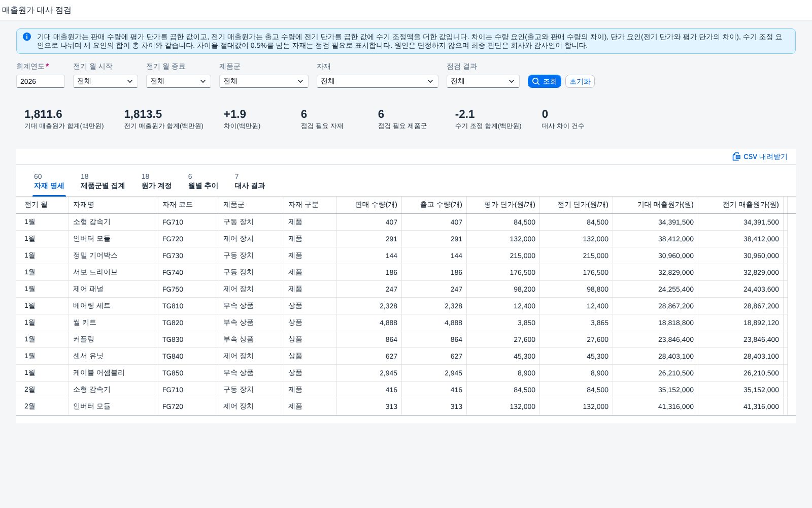Click the 전기 월 column header
This screenshot has height=508, width=812.
(43, 205)
